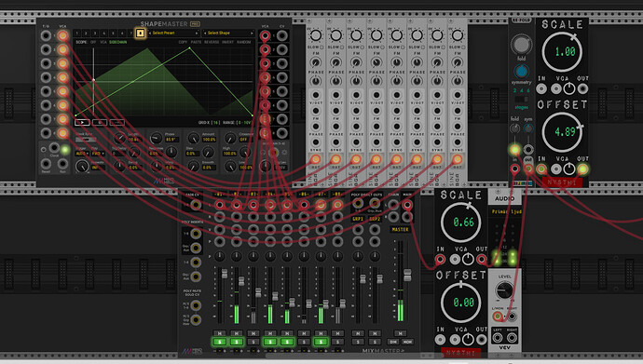Mute MixMaster channel 1
This screenshot has width=643, height=364.
click(219, 333)
